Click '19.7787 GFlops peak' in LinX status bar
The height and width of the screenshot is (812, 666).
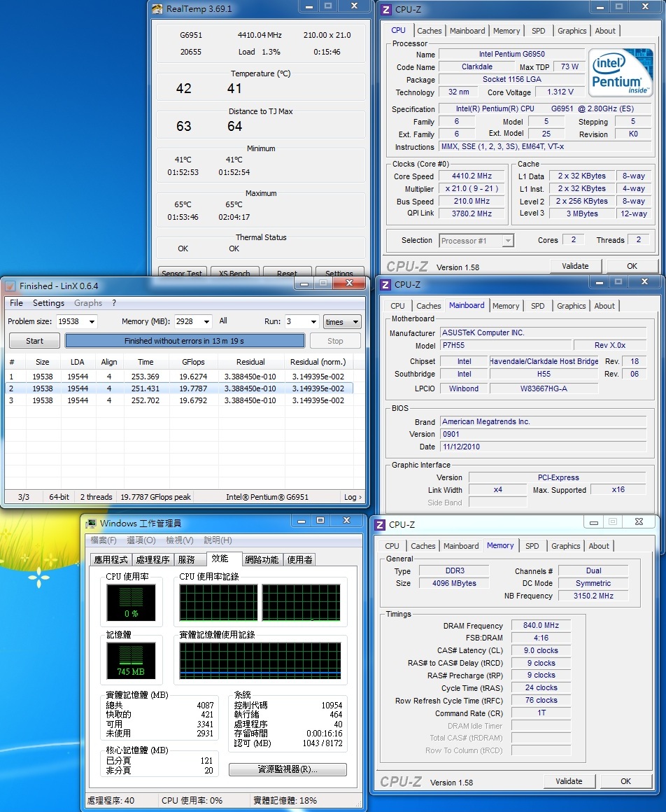[x=156, y=497]
